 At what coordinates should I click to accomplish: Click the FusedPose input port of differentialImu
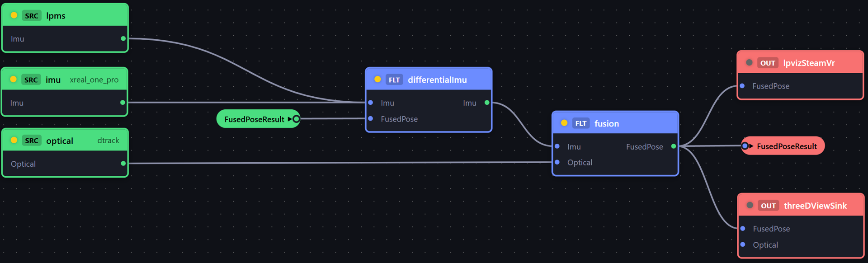[x=371, y=119]
